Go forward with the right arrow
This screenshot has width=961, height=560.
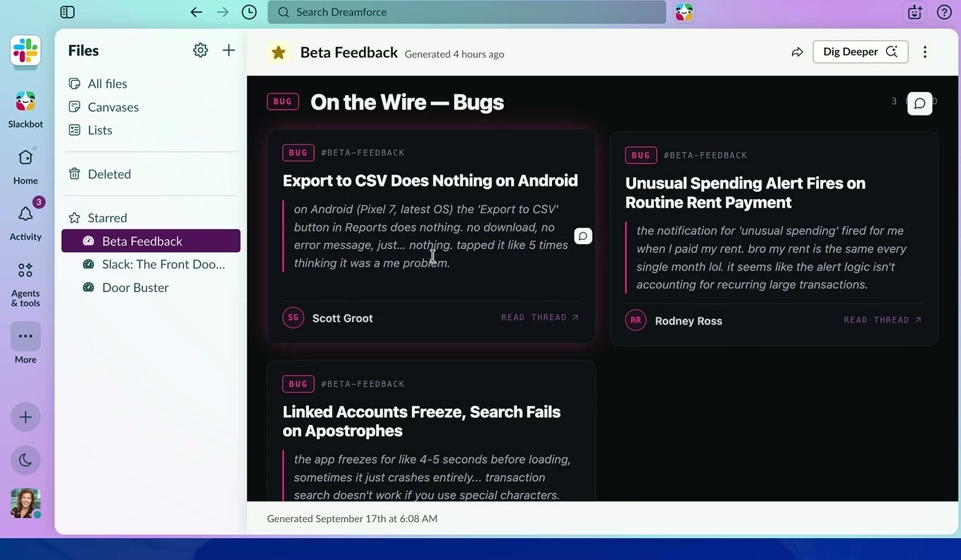(222, 12)
